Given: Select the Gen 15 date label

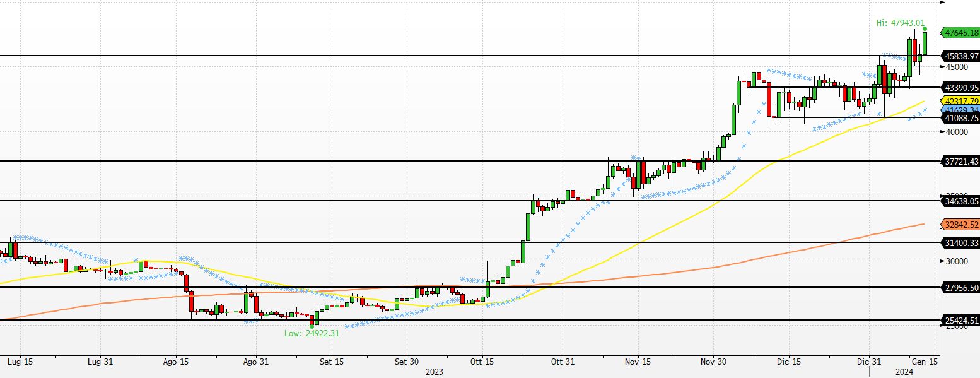Looking at the screenshot, I should point(925,362).
